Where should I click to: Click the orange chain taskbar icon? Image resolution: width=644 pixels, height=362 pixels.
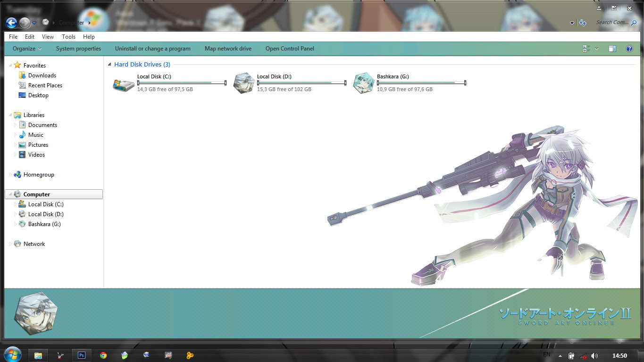click(x=190, y=355)
